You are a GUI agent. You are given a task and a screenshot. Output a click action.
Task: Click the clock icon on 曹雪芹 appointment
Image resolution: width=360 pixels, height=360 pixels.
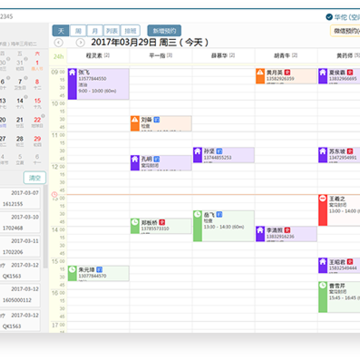[x=323, y=285]
